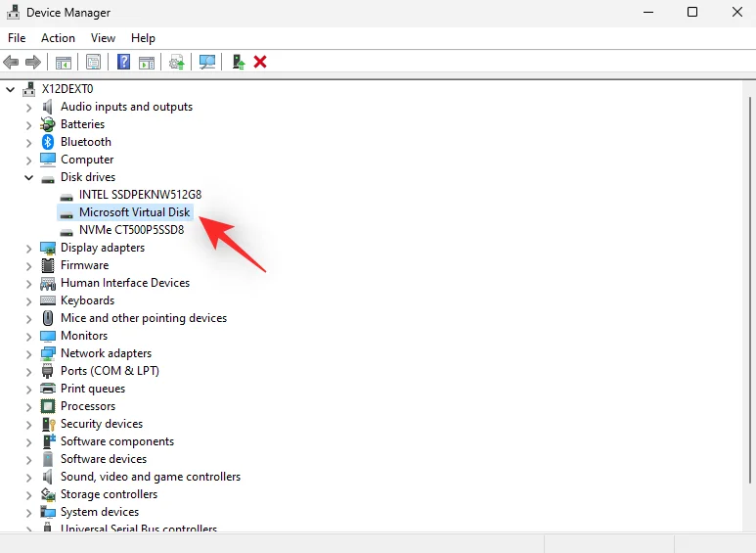Select Print queues text label
Viewport: 756px width, 553px height.
93,389
